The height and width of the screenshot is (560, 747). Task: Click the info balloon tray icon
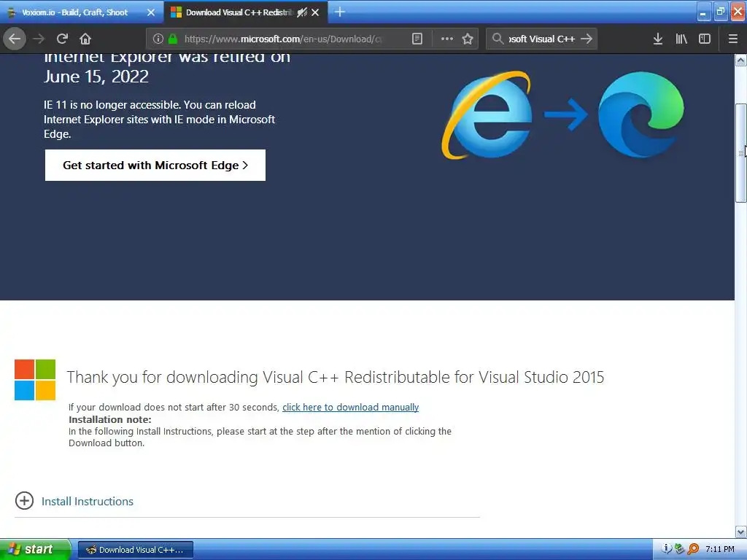pyautogui.click(x=667, y=548)
